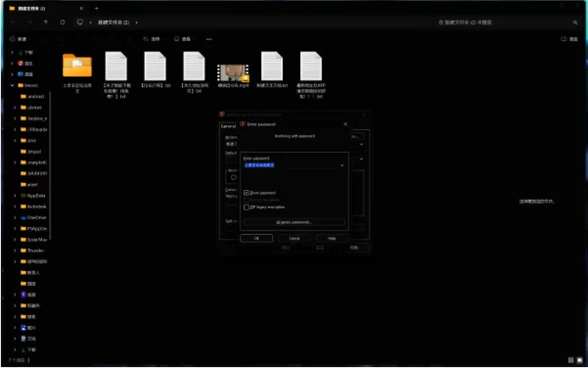Select the Autodesk folder in tree
The height and width of the screenshot is (368, 588).
(33, 206)
